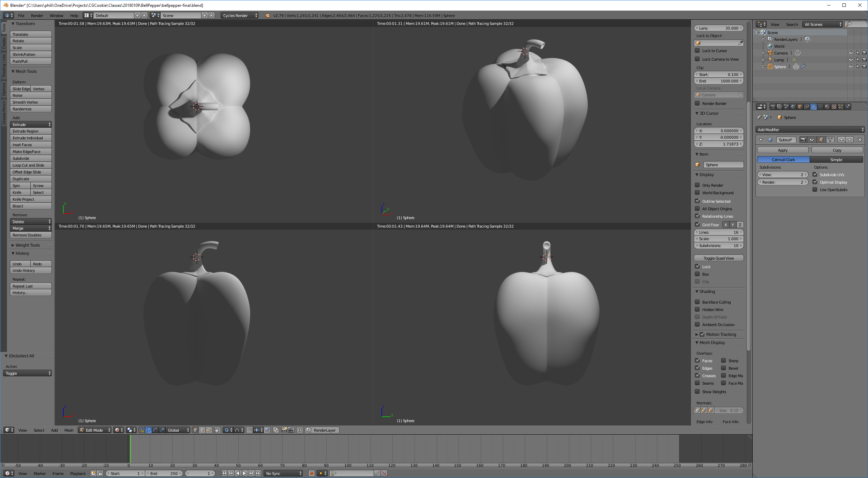Viewport: 868px width, 478px height.
Task: Click the eyedropper in Lock to Object
Action: [x=740, y=43]
